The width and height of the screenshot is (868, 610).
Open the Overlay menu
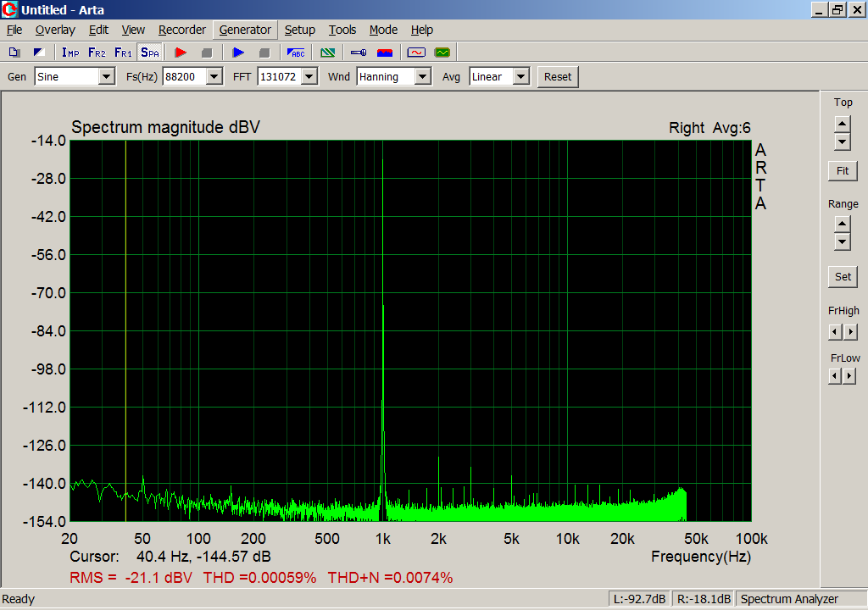pyautogui.click(x=55, y=30)
